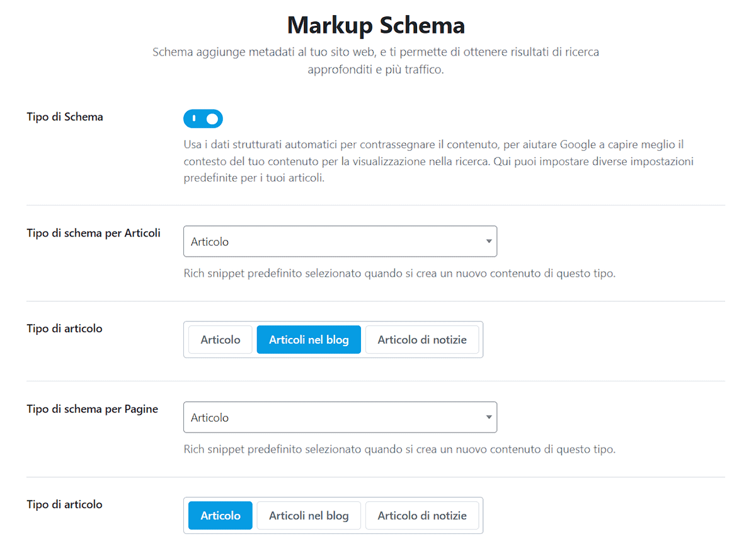Image resolution: width=756 pixels, height=551 pixels.
Task: Disable the Tipo di Schema toggle switch
Action: pyautogui.click(x=203, y=119)
